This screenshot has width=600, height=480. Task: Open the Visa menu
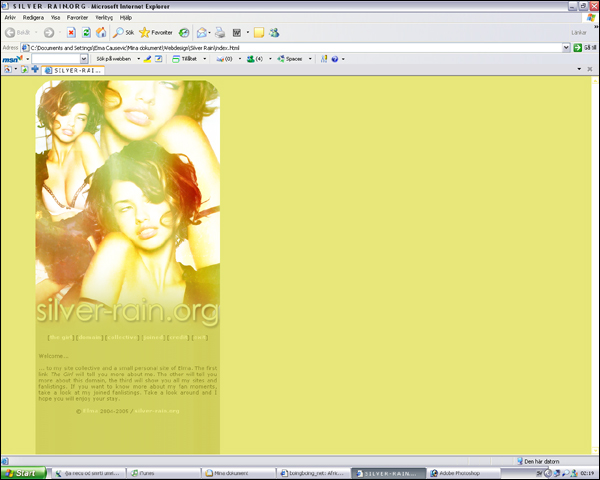pos(55,18)
